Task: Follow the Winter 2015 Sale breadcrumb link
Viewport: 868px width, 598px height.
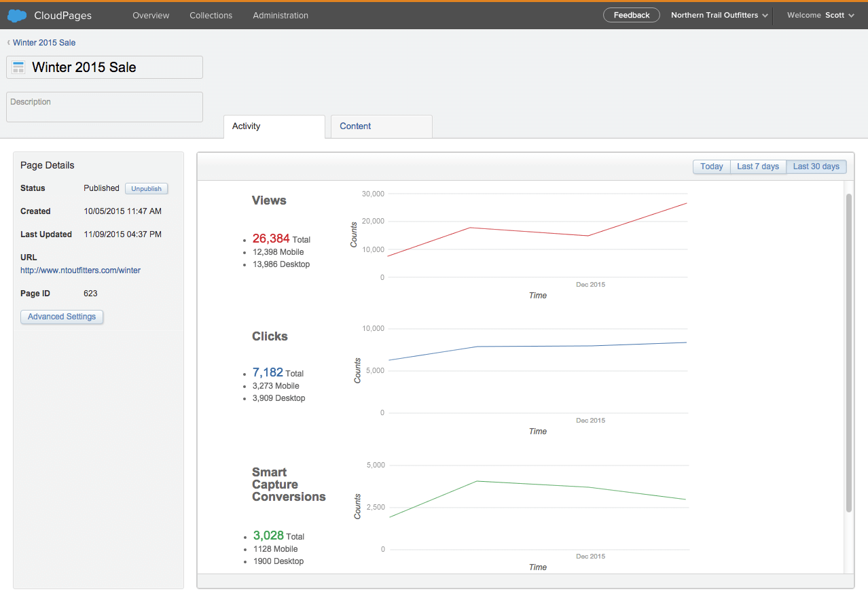Action: coord(44,42)
